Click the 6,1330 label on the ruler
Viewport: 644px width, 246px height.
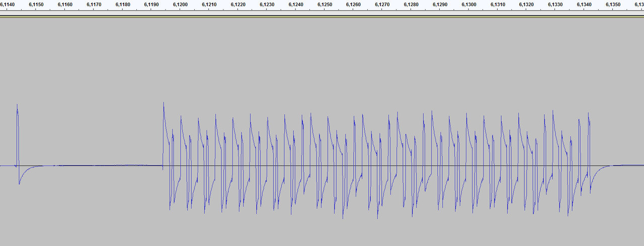click(556, 5)
